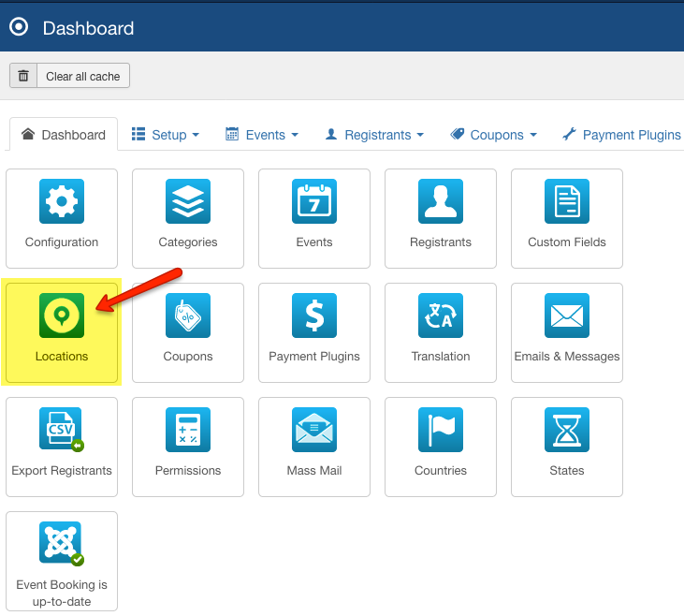Open the Countries flag icon
The height and width of the screenshot is (616, 684).
[x=441, y=431]
